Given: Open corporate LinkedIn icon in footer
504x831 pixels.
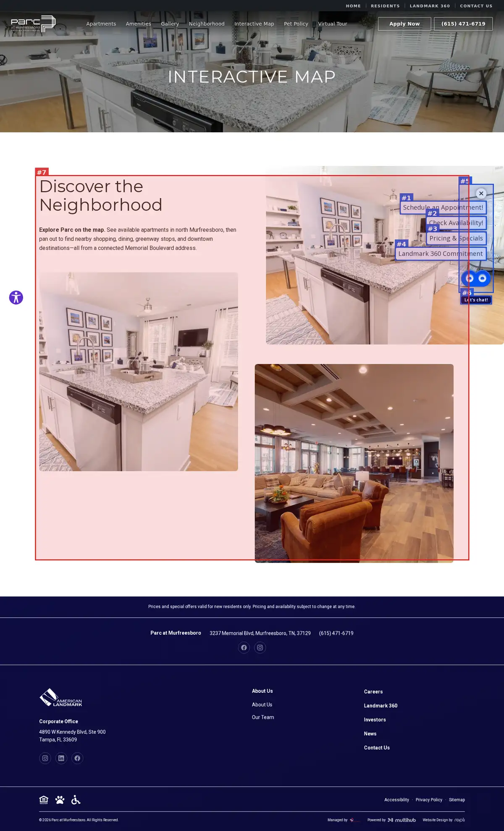Looking at the screenshot, I should coord(61,758).
